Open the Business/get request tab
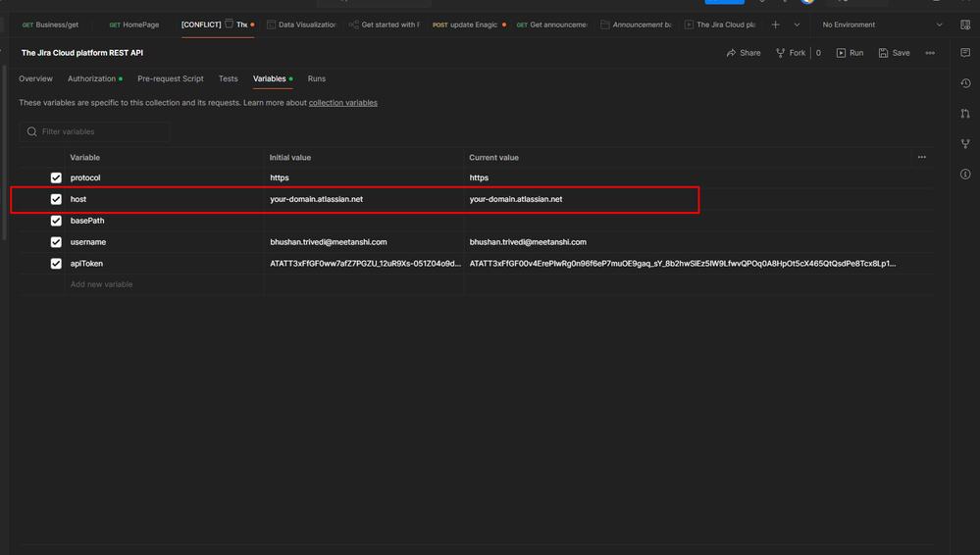 [x=50, y=25]
